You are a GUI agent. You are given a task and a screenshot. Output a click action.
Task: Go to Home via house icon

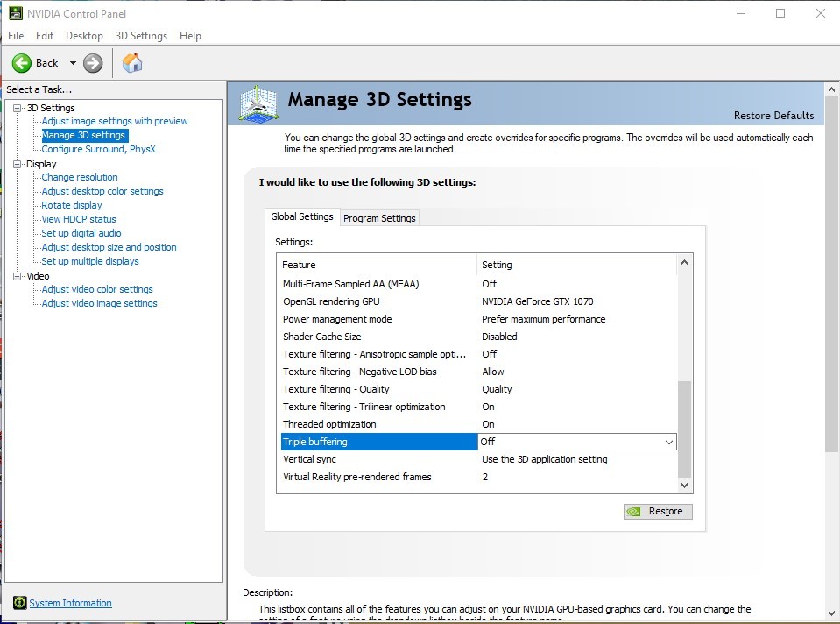[131, 63]
